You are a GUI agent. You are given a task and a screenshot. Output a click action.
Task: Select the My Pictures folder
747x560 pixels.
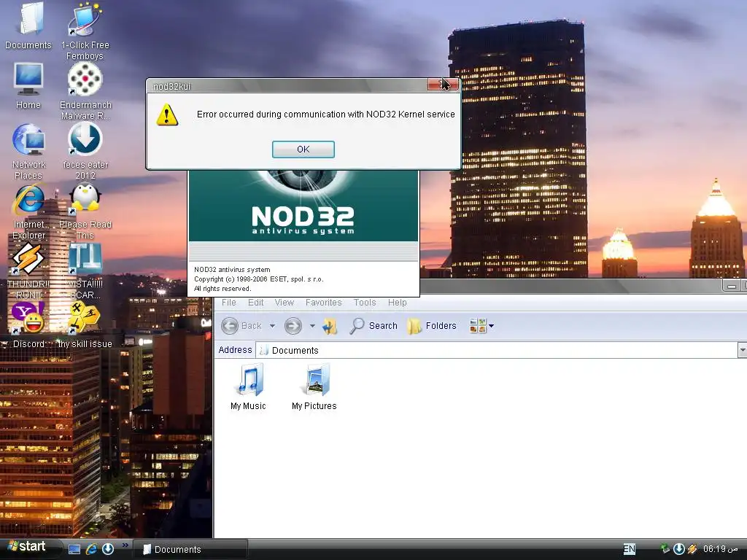(314, 387)
